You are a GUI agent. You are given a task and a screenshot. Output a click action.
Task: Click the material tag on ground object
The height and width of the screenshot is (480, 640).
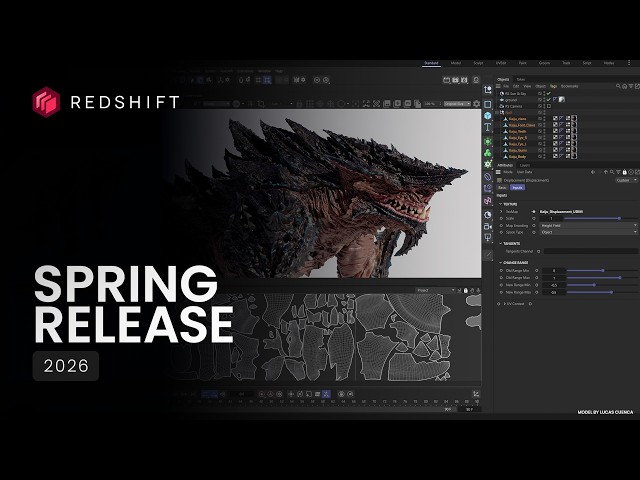point(562,100)
